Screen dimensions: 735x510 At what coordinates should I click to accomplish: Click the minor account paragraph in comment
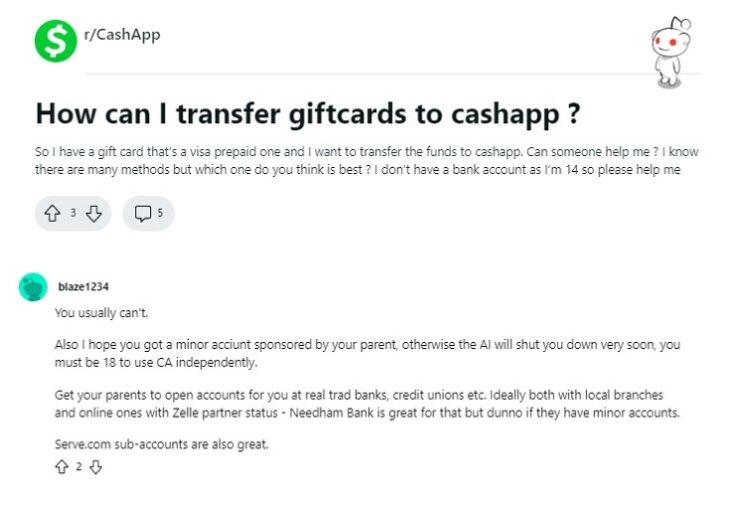pyautogui.click(x=367, y=353)
